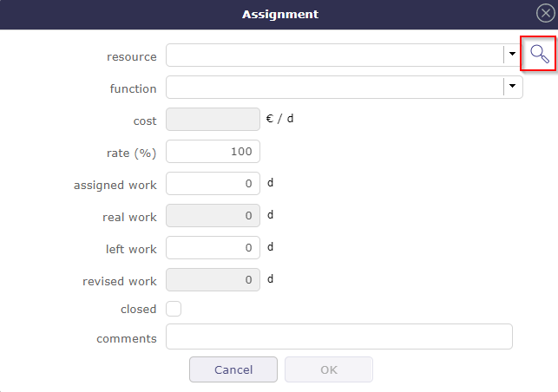Focus the comments text box

(x=338, y=336)
